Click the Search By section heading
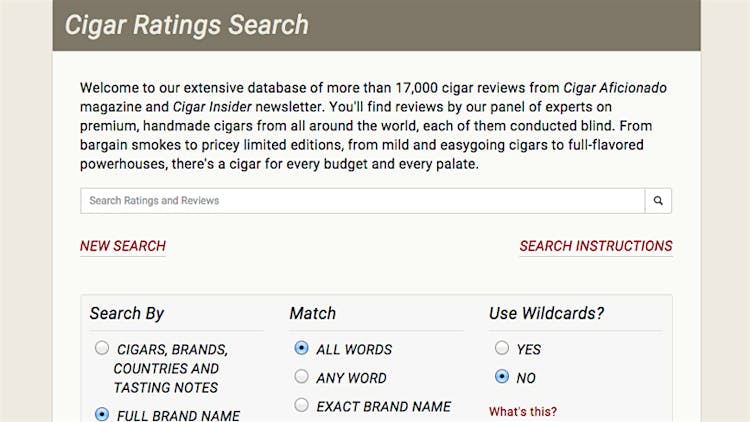 tap(127, 313)
